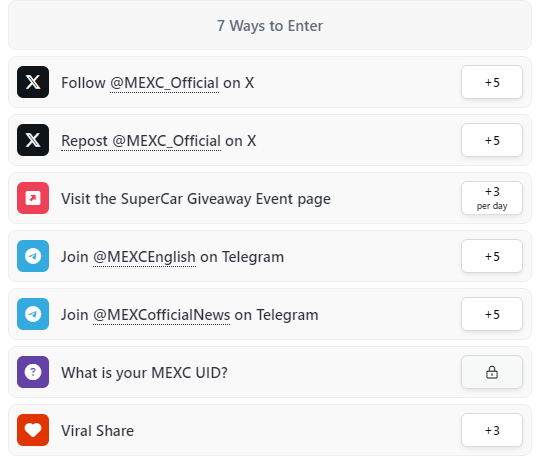This screenshot has width=540, height=462.
Task: Open the @MEXCofficialNews Telegram link
Action: tap(162, 315)
